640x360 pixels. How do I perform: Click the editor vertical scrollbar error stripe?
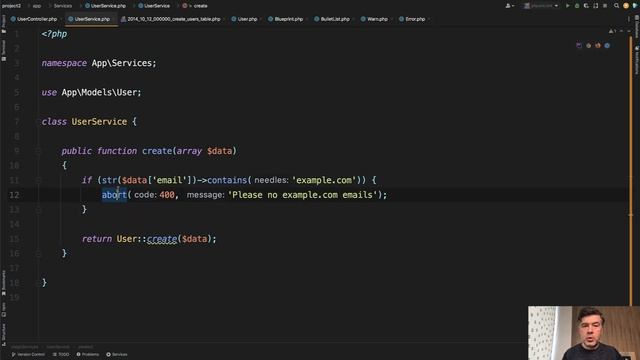pos(631,171)
